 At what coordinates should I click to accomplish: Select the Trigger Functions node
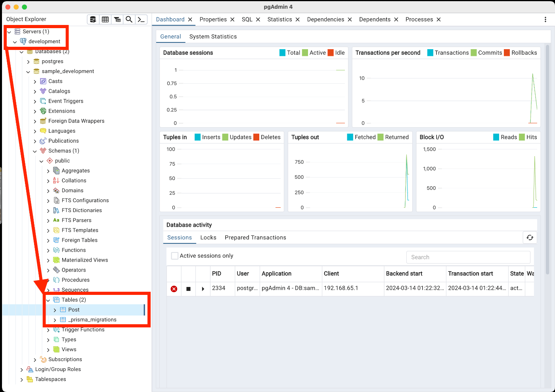pos(83,329)
